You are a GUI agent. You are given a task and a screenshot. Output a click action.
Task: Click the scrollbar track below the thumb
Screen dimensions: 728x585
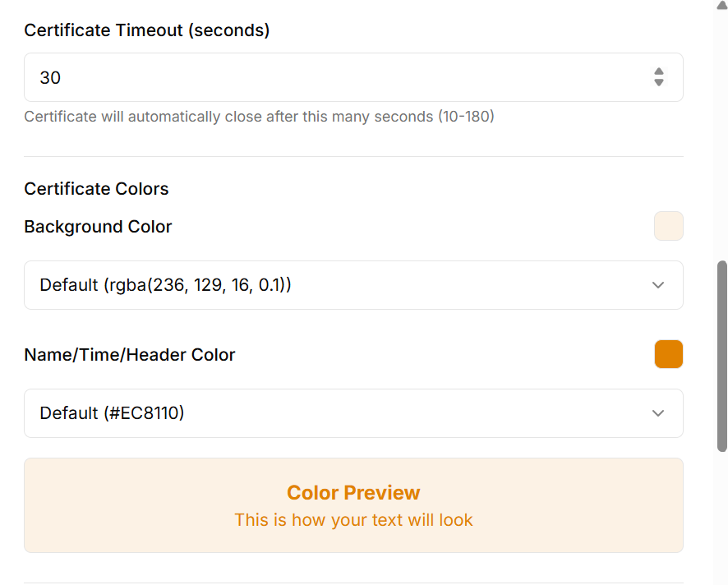722,518
